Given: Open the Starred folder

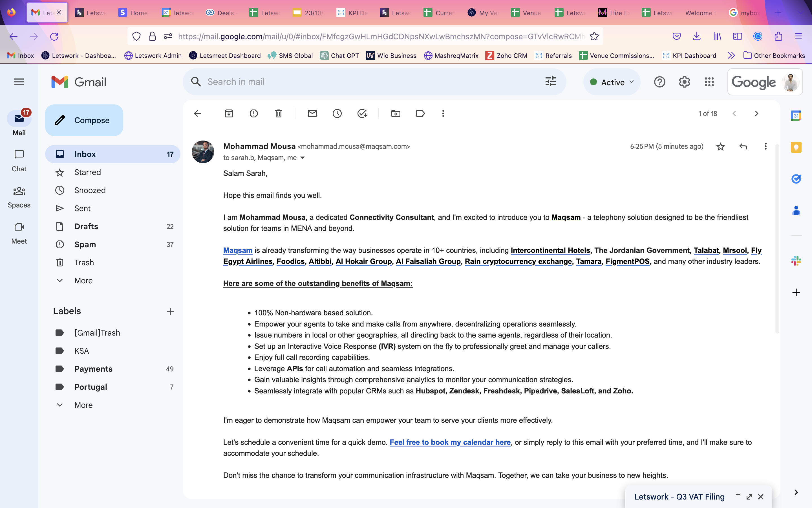Looking at the screenshot, I should (x=113, y=172).
